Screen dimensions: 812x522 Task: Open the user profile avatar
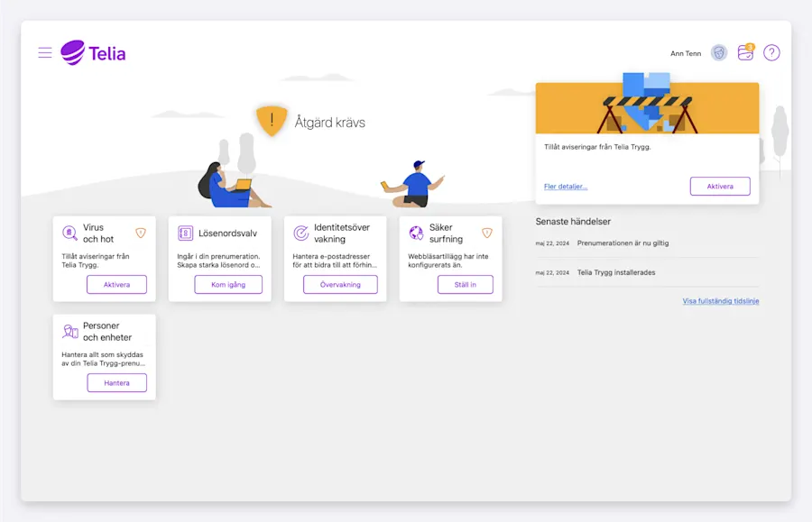pyautogui.click(x=719, y=53)
